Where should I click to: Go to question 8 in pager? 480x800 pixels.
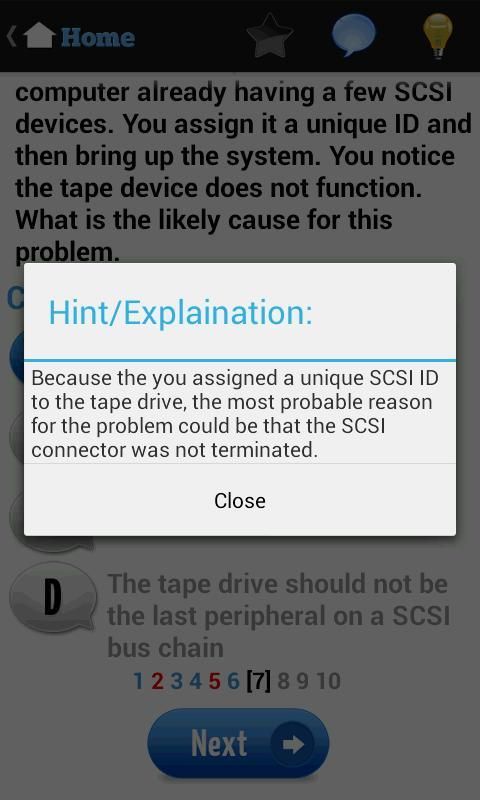(284, 681)
